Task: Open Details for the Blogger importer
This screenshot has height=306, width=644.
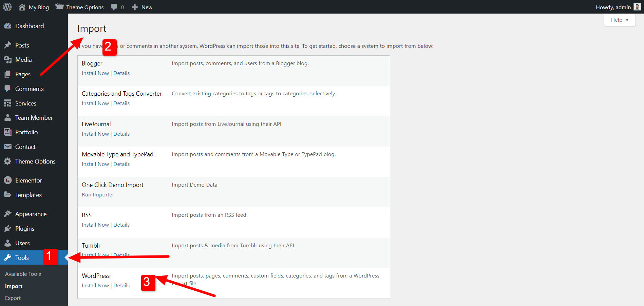Action: (x=121, y=73)
